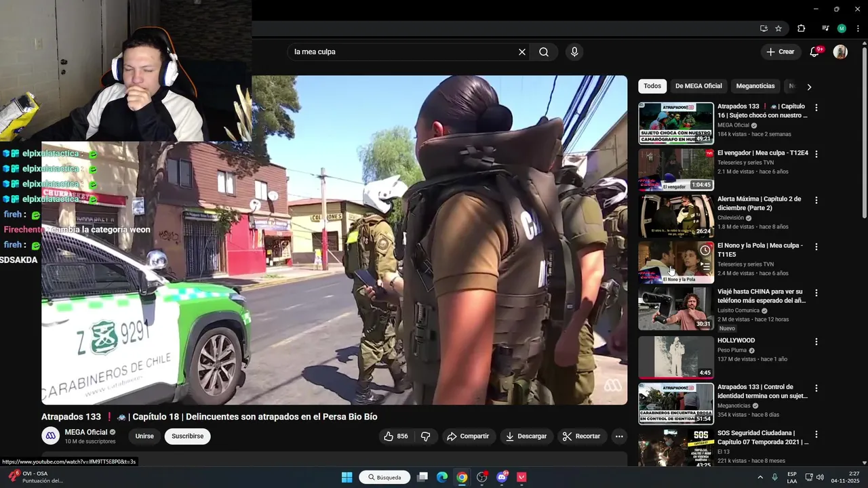Open options menu for 'Atrapados 133 Capítulo 16' video
This screenshot has height=488, width=868.
point(816,108)
